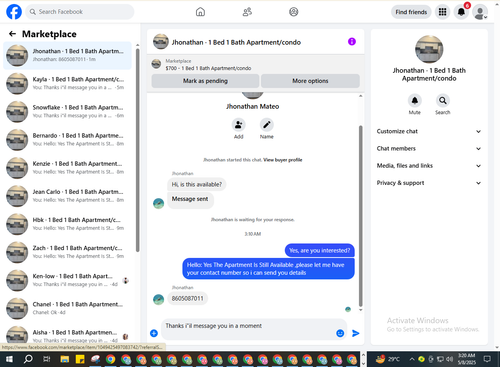Click Mark as pending button
500x367 pixels.
click(x=205, y=81)
